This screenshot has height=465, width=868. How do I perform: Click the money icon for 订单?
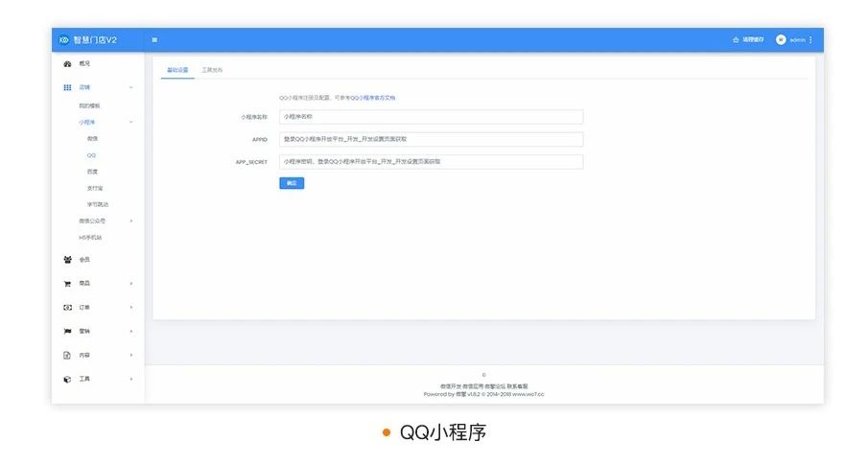[67, 307]
